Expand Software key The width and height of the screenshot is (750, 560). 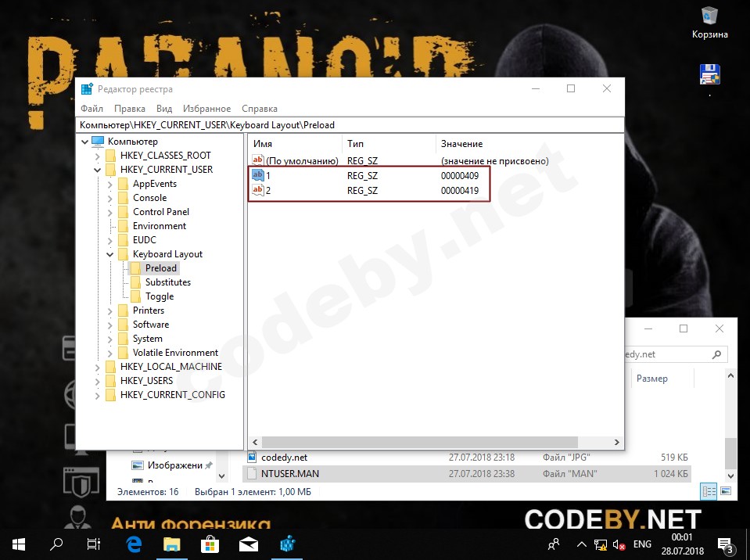(x=110, y=325)
